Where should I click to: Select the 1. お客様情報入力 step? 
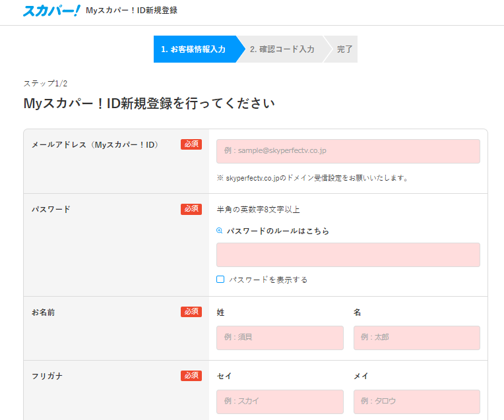193,49
